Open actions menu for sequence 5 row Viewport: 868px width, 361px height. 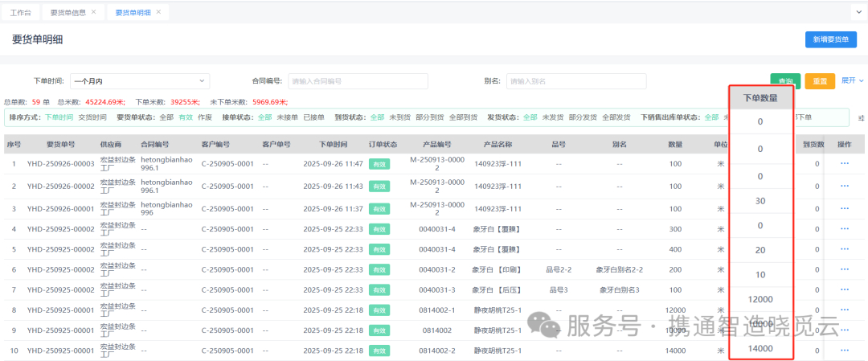(x=844, y=249)
